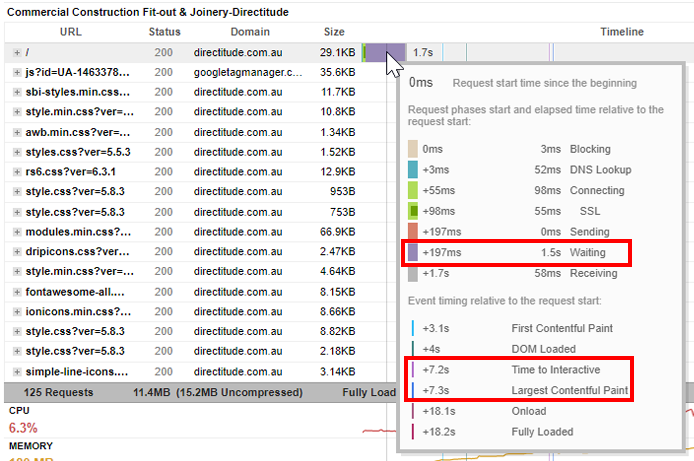Expand the modules.min.css request row
Screen dimensions: 694x461
click(x=17, y=232)
